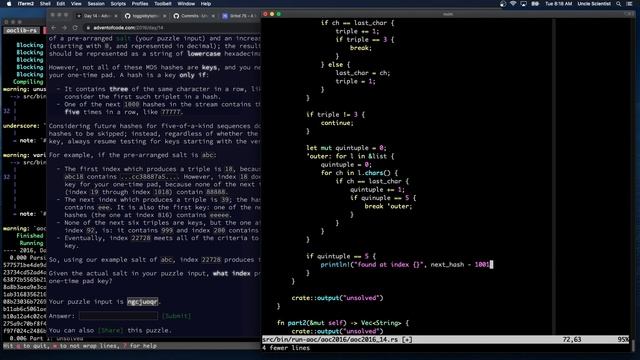640x360 pixels.
Task: Close the Commits browser tab
Action: pyautogui.click(x=213, y=16)
